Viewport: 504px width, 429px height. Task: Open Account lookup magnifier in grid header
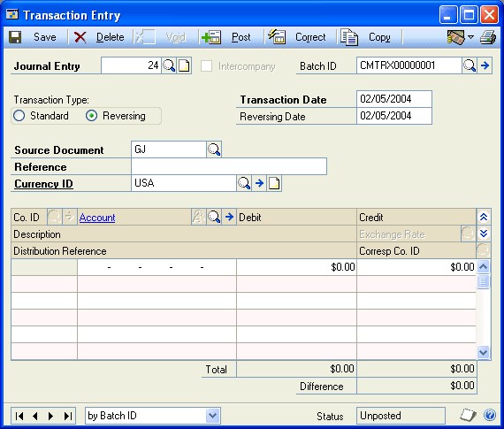[214, 217]
